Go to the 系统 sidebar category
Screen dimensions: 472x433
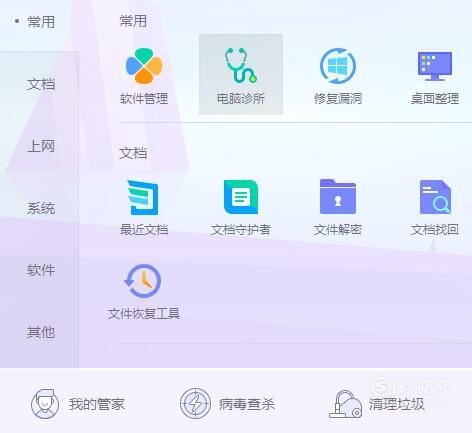tap(41, 208)
